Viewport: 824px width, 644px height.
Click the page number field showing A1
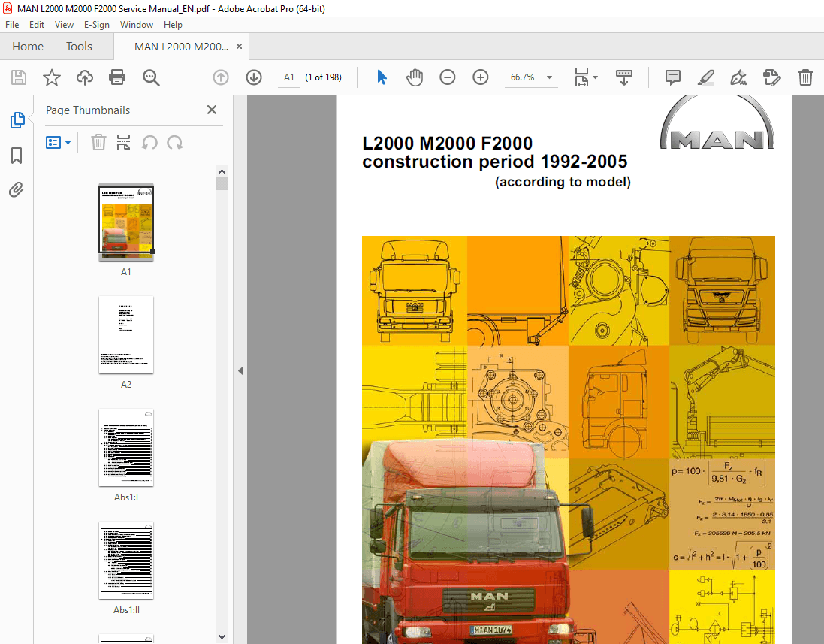click(x=288, y=77)
